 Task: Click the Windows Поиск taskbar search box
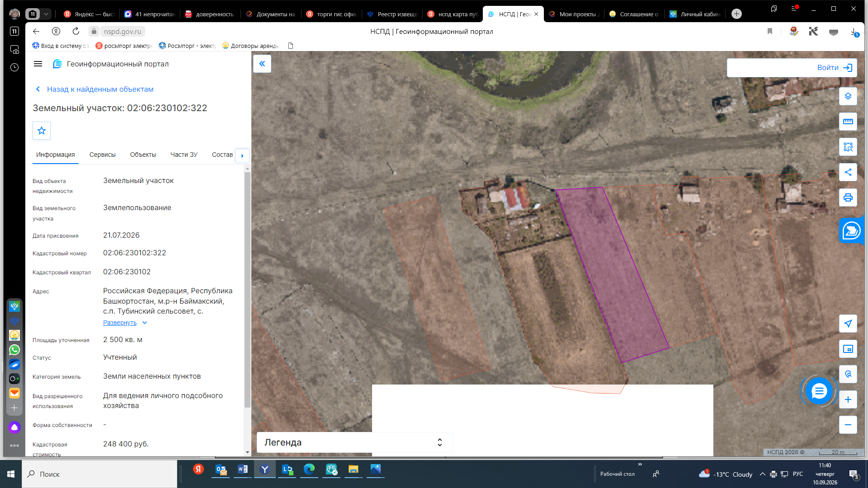pos(99,474)
